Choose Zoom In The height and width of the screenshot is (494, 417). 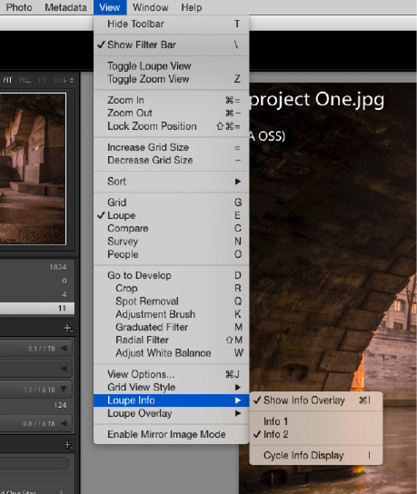(x=171, y=100)
